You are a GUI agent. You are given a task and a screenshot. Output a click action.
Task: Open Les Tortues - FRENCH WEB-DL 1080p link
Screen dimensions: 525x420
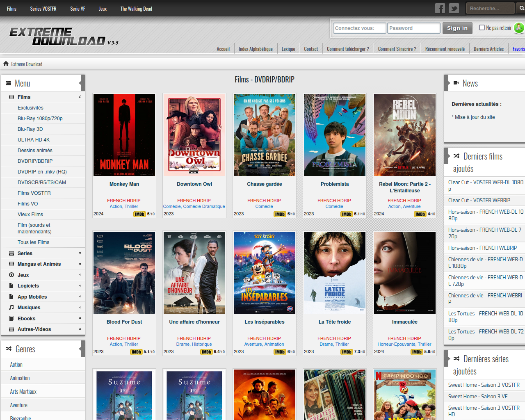click(486, 317)
